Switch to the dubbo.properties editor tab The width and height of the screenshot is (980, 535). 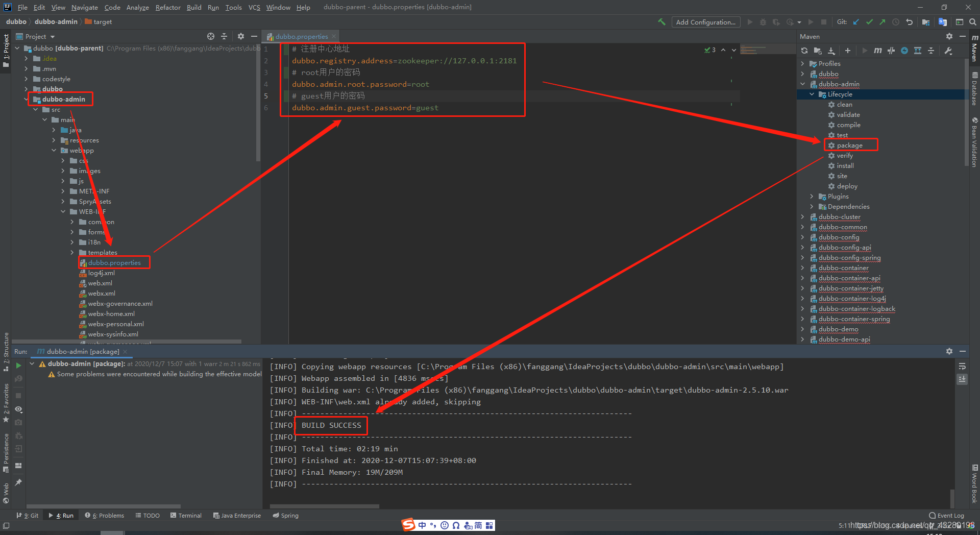pos(301,36)
